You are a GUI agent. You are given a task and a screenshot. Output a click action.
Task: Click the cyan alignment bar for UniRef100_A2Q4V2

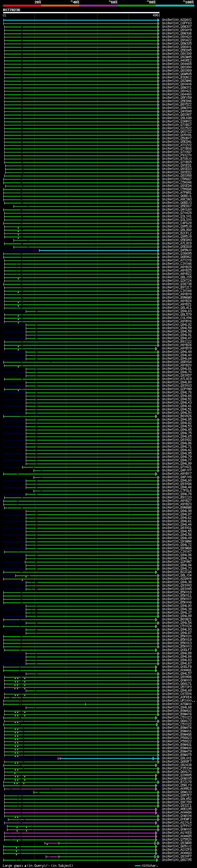point(81,20)
